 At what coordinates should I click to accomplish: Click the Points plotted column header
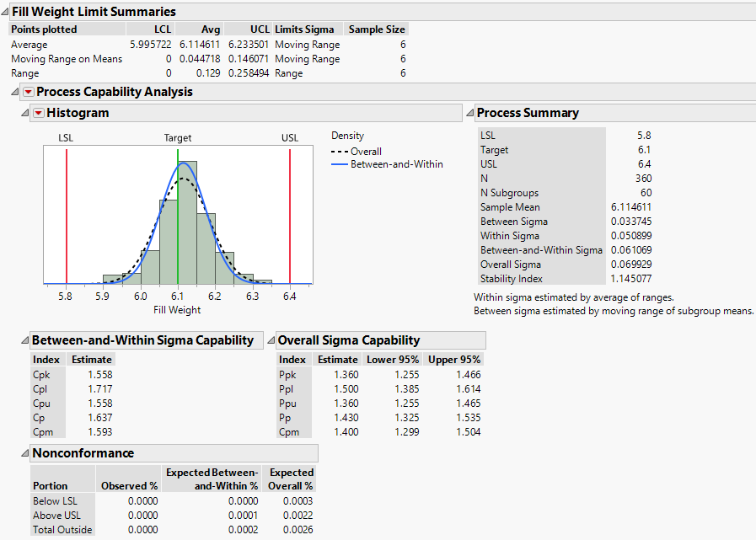point(44,29)
